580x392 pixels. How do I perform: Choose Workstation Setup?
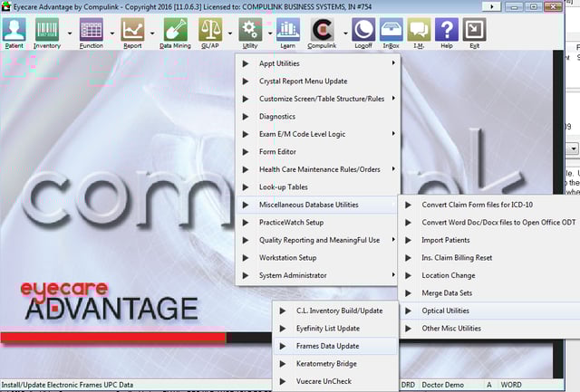pos(318,258)
